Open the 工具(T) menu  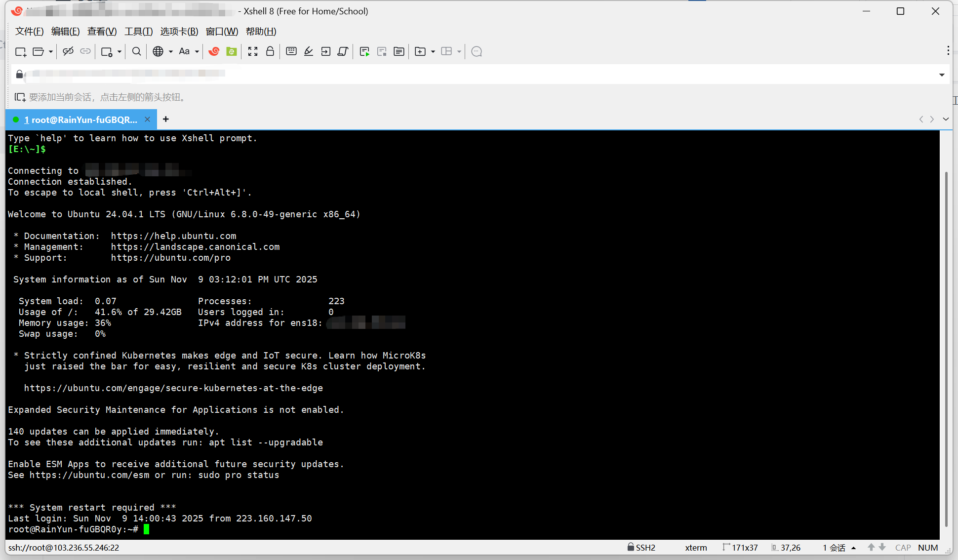(138, 32)
